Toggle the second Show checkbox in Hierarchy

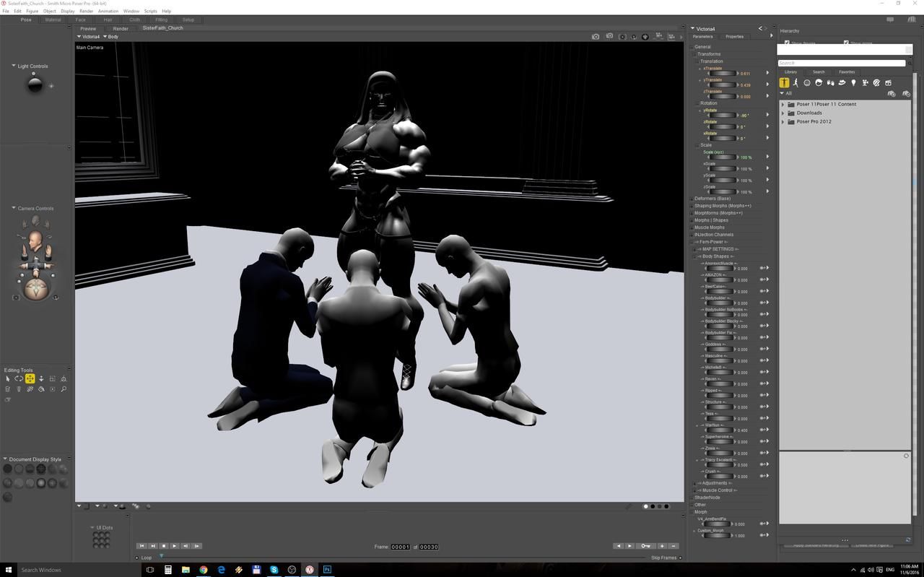tap(846, 43)
